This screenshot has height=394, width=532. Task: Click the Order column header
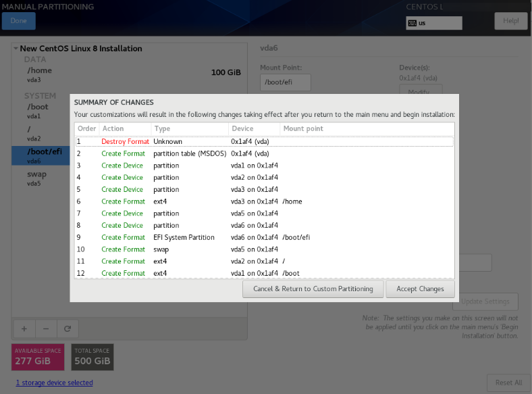coord(87,128)
